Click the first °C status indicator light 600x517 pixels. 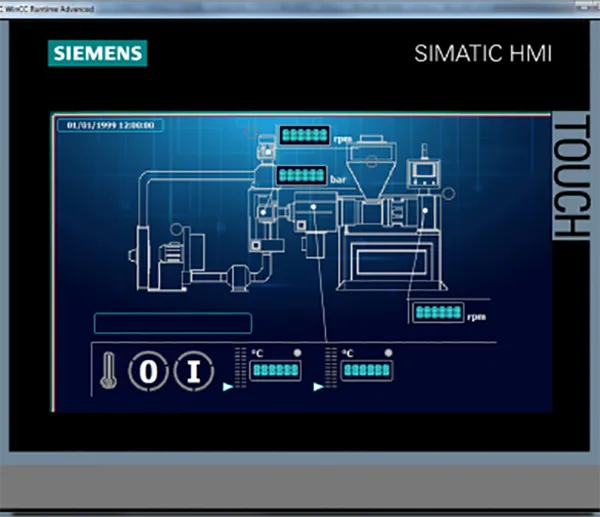[x=297, y=352]
